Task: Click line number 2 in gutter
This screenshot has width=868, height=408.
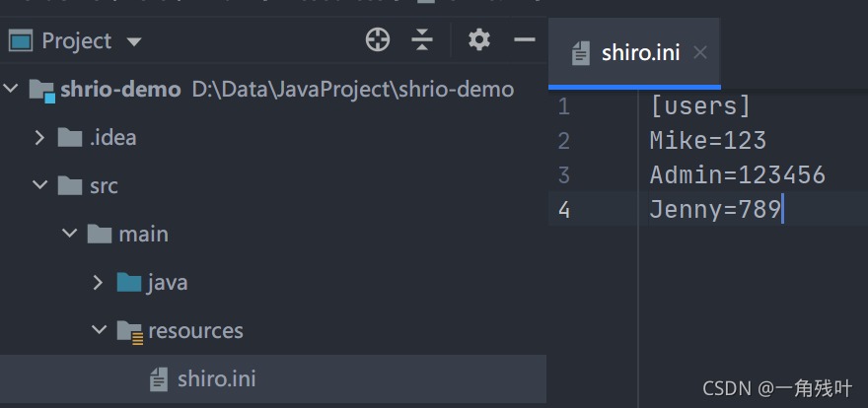Action: click(563, 141)
